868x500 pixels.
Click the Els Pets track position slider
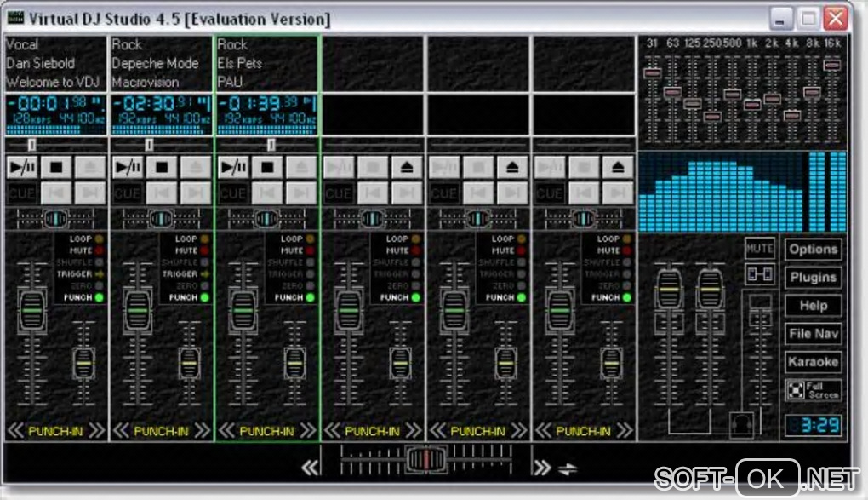[271, 145]
